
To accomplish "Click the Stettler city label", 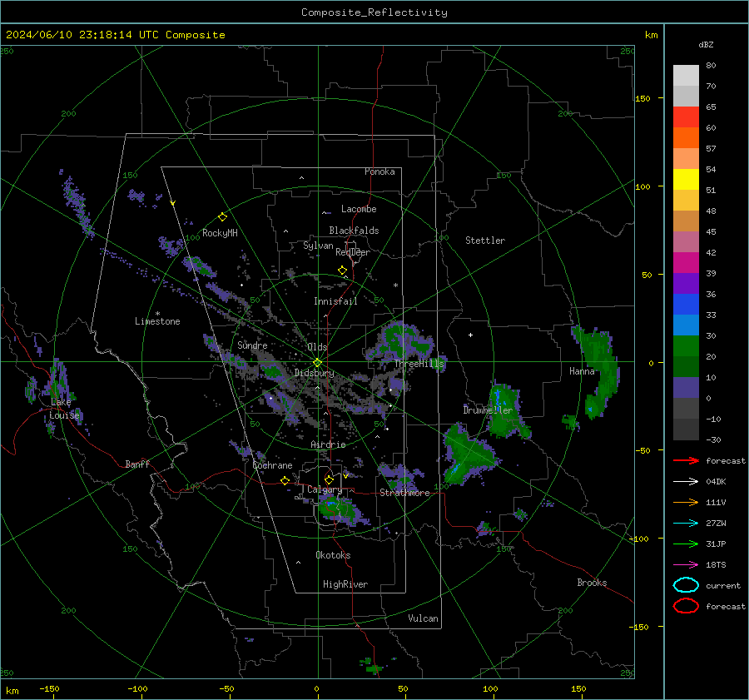I will [485, 241].
